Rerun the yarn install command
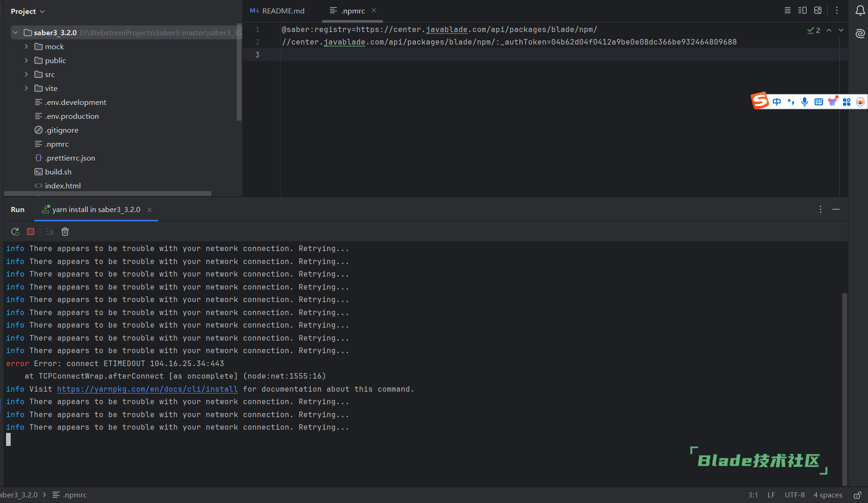Screen dimensions: 868x503 (15, 232)
